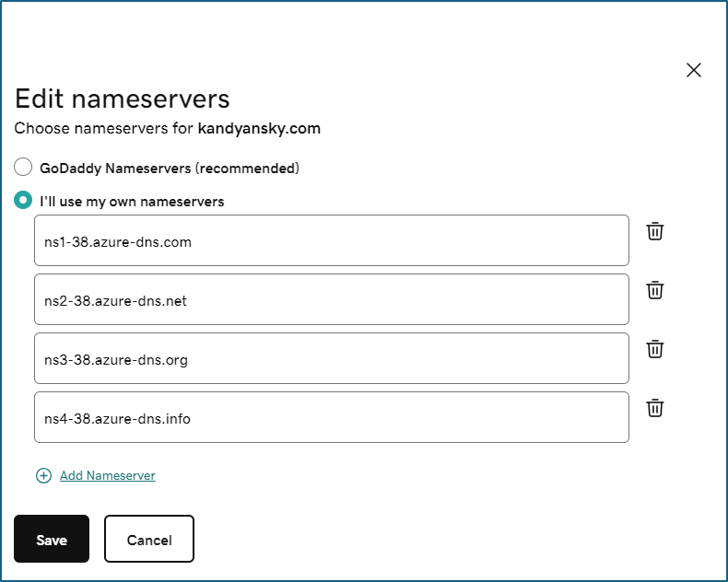Delete the ns1-38.azure-dns.com nameserver entry

tap(654, 231)
